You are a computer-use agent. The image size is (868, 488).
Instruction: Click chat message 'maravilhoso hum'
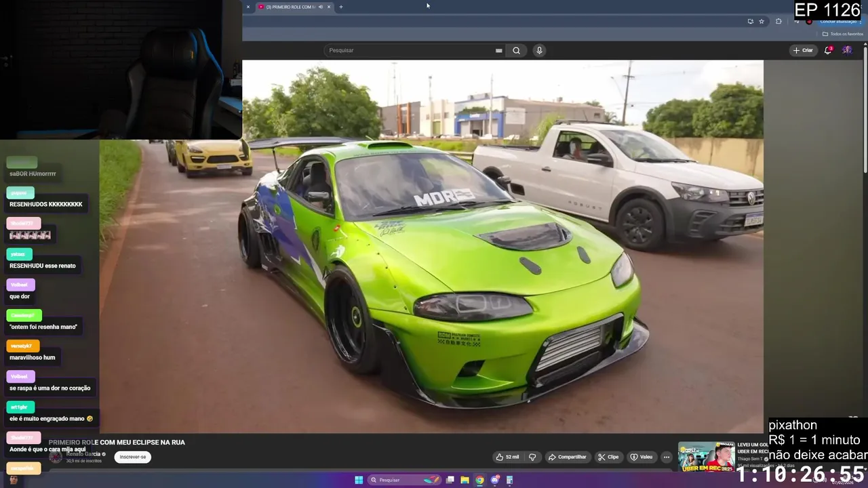[33, 357]
